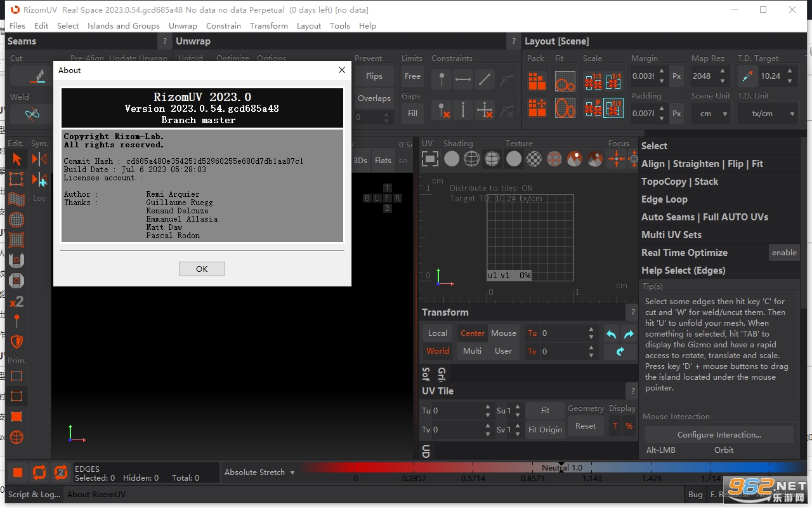Image resolution: width=812 pixels, height=508 pixels.
Task: Choose the globe primitive mode icon
Action: tap(17, 437)
